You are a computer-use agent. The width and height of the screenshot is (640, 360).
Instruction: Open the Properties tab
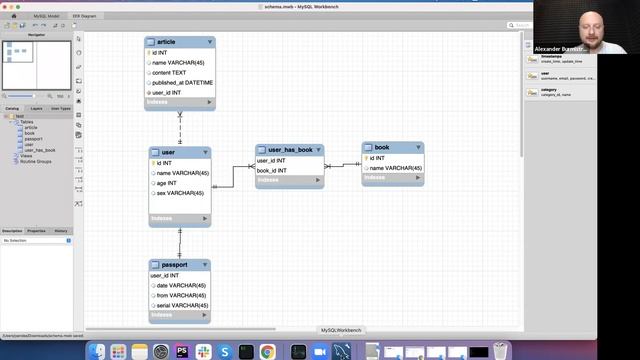(x=36, y=231)
